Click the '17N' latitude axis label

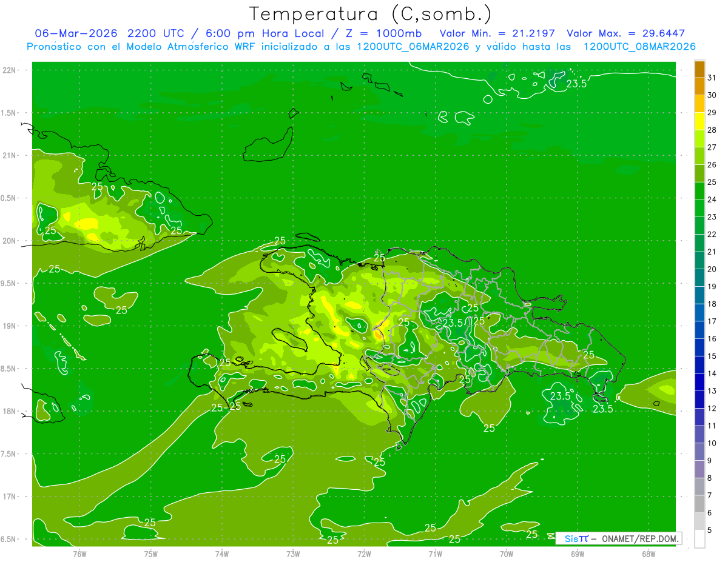(10, 497)
